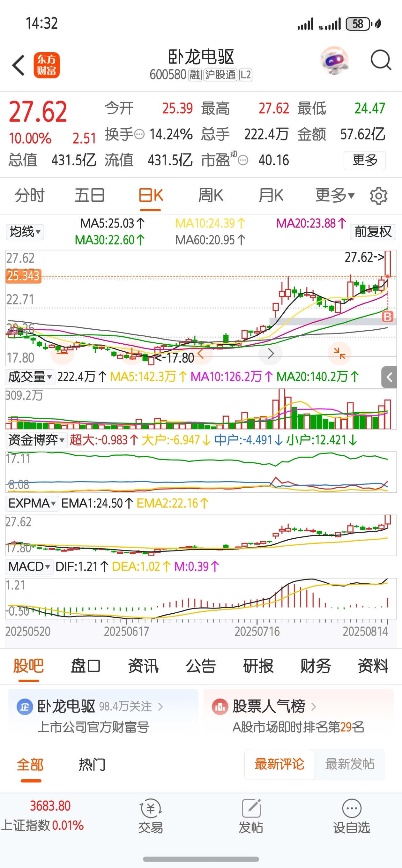Select the 日K tab

click(x=151, y=195)
